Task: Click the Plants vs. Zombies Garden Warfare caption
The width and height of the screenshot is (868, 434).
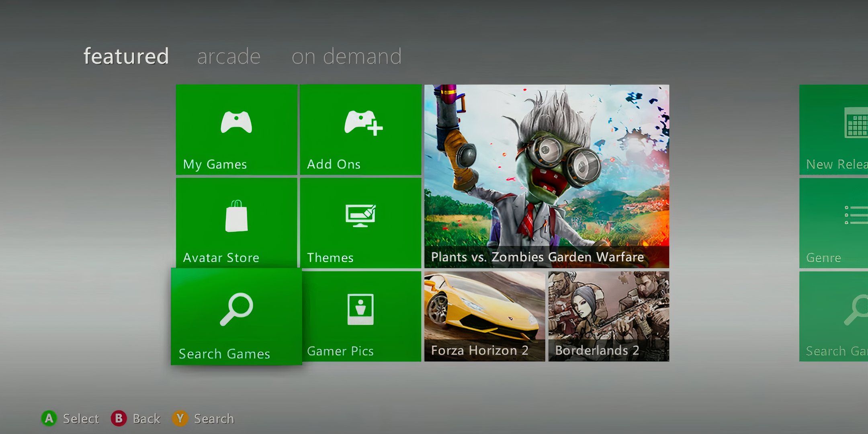Action: pos(537,257)
